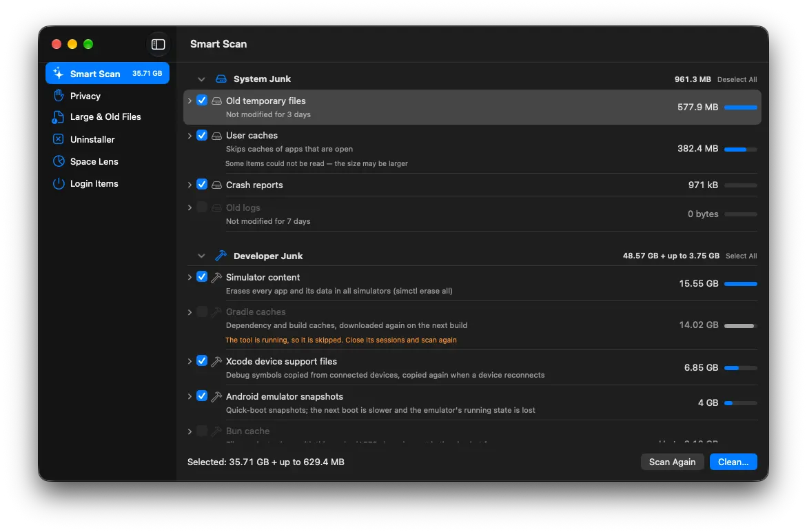Click the drive icon beside Old logs
The width and height of the screenshot is (807, 532).
coord(216,207)
